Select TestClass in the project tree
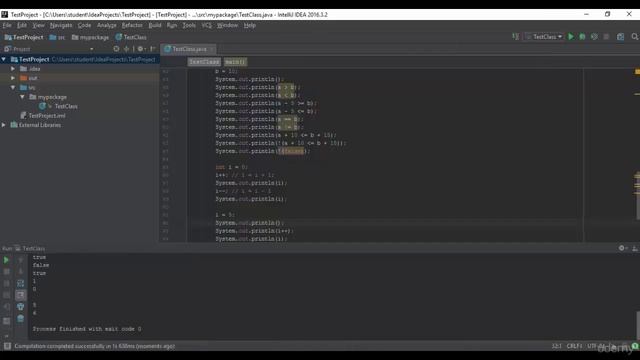 point(66,106)
